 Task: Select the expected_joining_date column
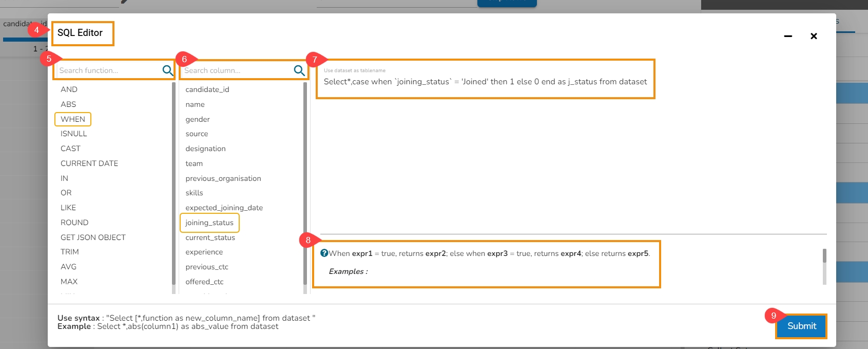pos(224,208)
